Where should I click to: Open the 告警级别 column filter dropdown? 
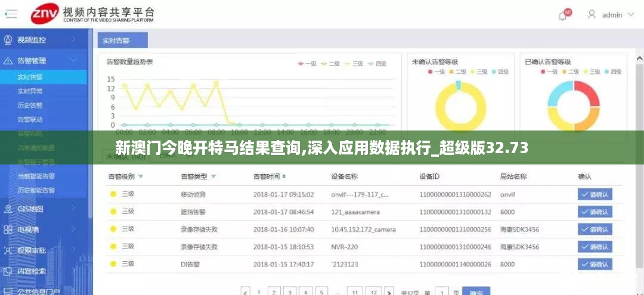point(141,177)
